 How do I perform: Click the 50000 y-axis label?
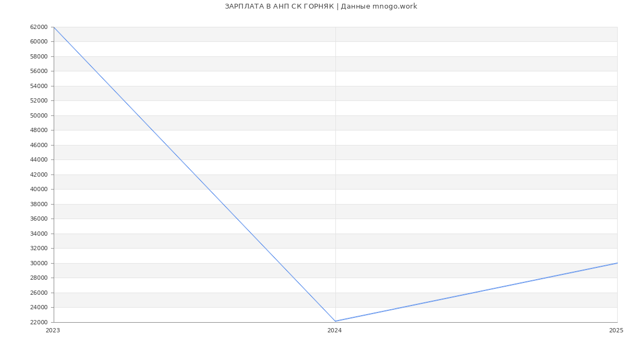click(39, 115)
